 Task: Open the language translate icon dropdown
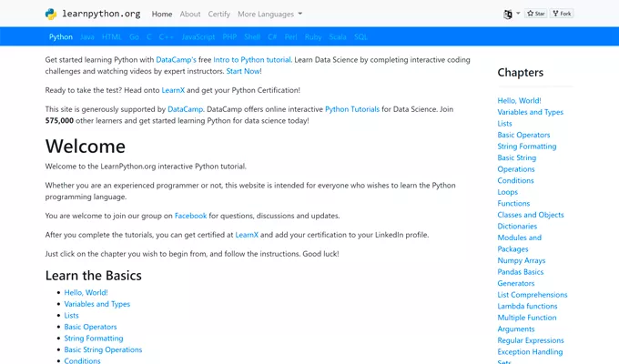tap(512, 14)
